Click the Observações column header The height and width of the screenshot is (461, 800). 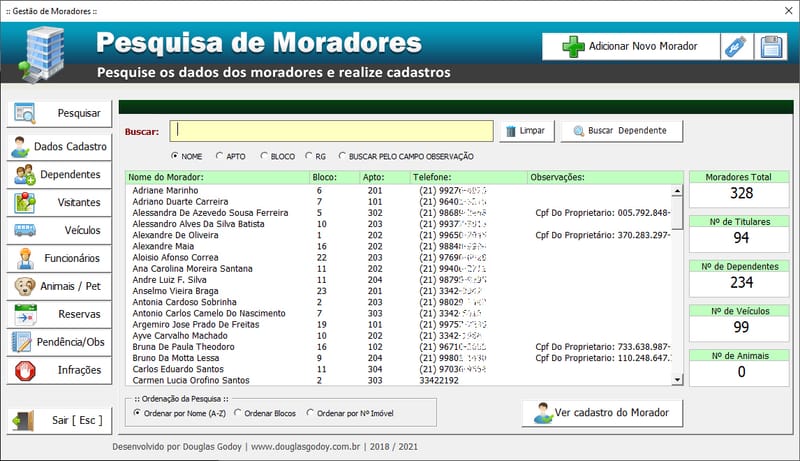(x=605, y=177)
